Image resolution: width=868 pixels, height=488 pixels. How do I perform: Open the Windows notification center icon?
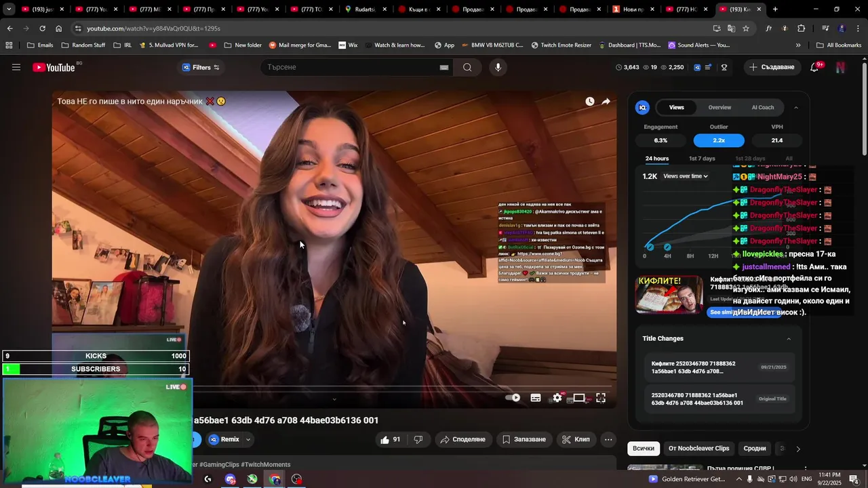coord(854,479)
